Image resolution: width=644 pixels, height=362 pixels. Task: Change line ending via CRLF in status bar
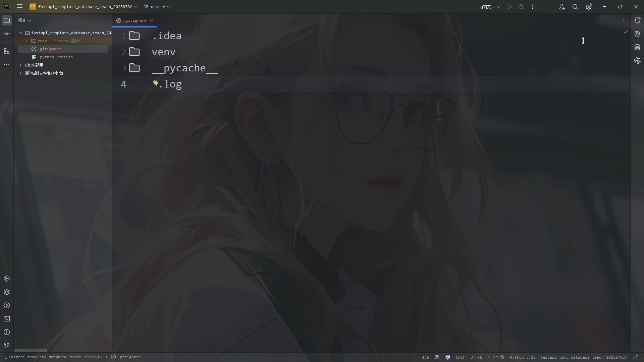460,357
